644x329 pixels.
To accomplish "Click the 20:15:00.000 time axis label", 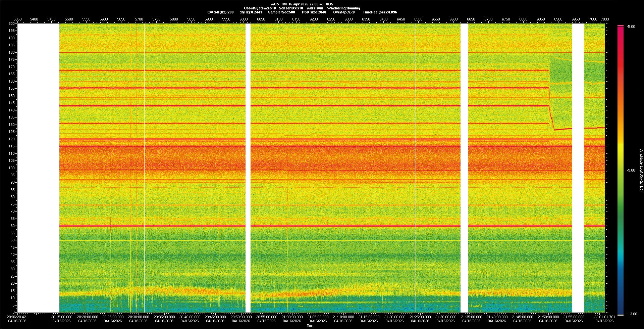I will coord(62,317).
